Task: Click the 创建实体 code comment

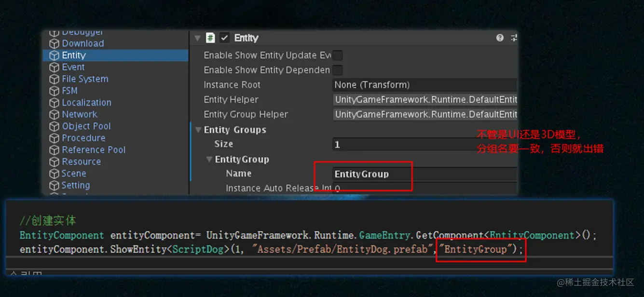Action: (x=48, y=221)
